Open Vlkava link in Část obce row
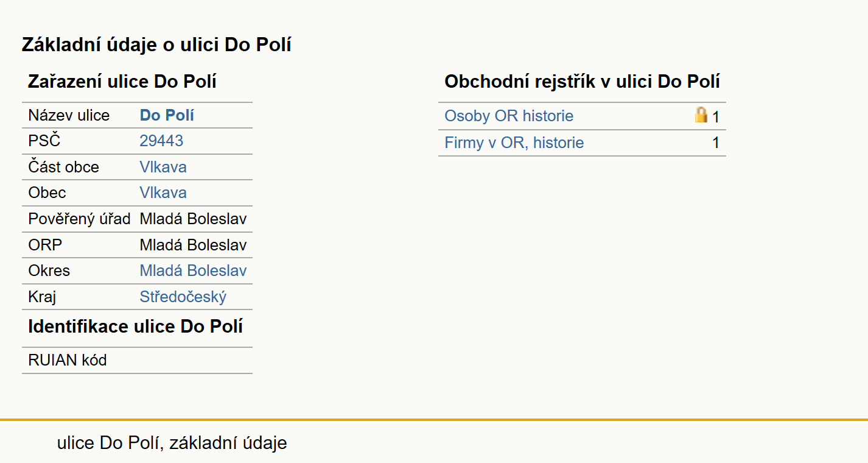The width and height of the screenshot is (868, 463). pyautogui.click(x=163, y=167)
